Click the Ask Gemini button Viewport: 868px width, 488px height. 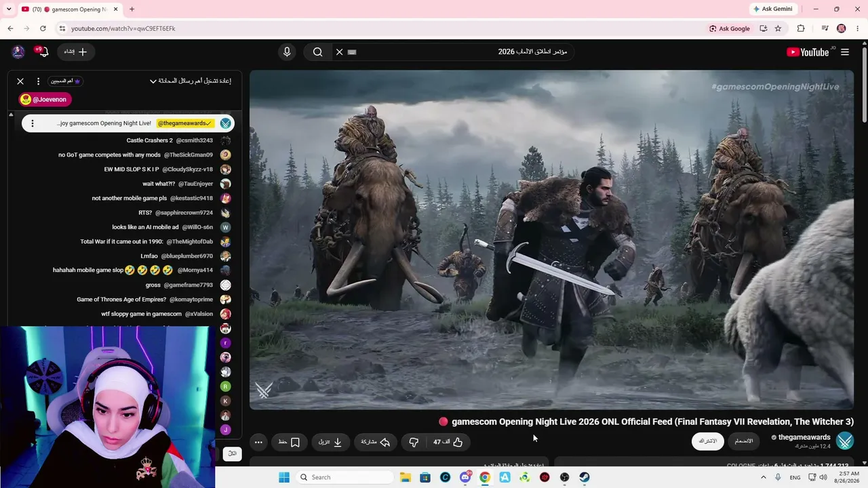click(772, 9)
